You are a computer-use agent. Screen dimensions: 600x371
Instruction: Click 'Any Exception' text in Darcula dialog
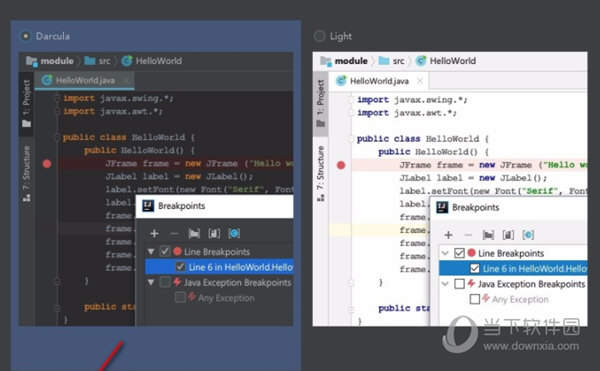(x=226, y=298)
